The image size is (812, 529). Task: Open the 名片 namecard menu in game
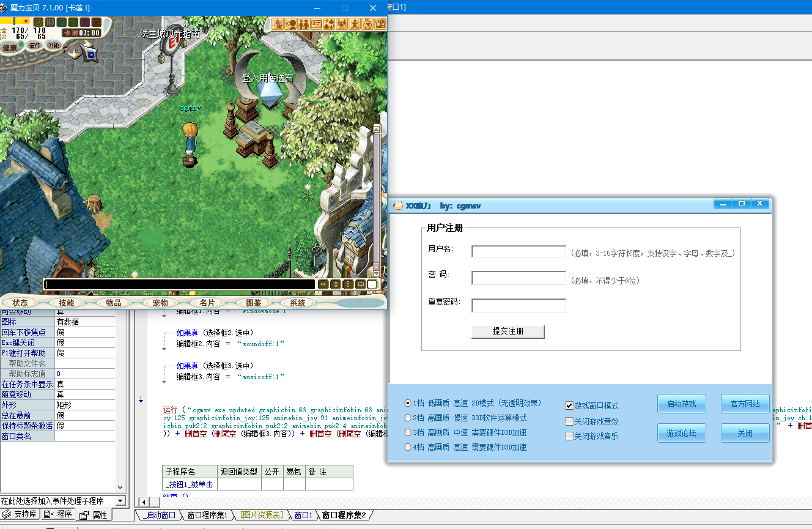click(207, 303)
